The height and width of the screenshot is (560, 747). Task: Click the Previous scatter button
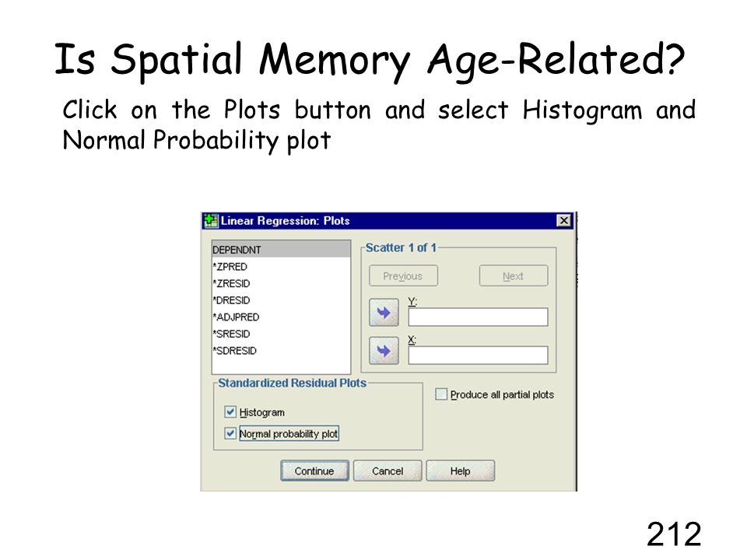pyautogui.click(x=403, y=275)
